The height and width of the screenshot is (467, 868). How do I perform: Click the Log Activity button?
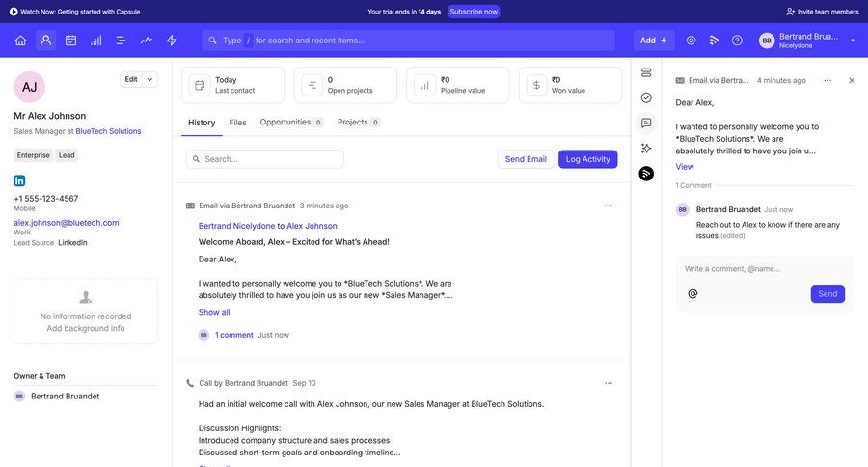pos(587,159)
